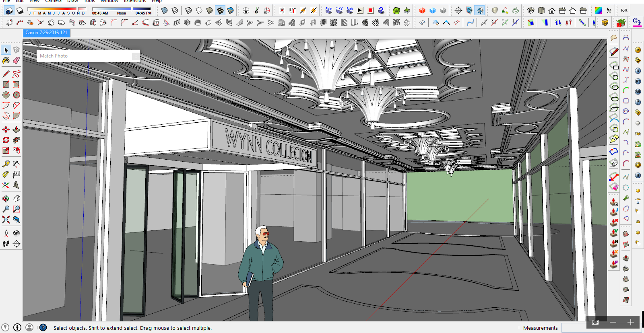Open the Extensions menu
644x333 pixels.
pyautogui.click(x=135, y=1)
